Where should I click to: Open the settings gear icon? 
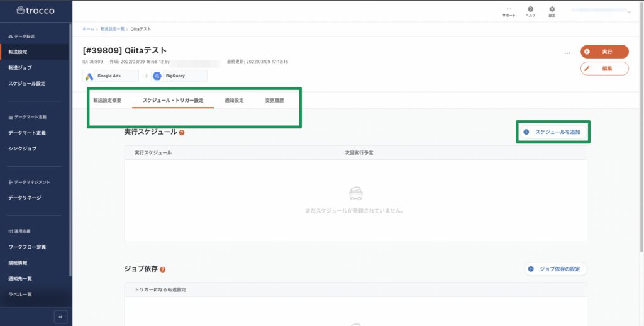click(x=552, y=9)
